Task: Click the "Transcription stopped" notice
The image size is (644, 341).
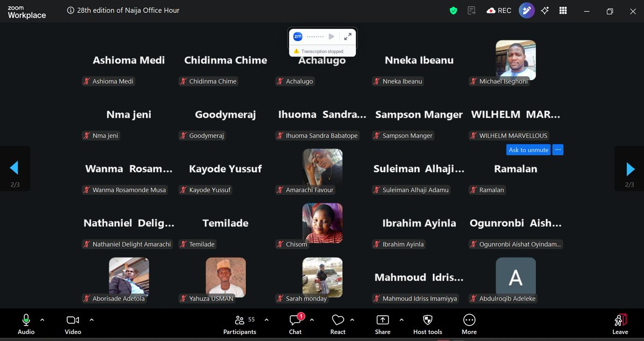Action: point(322,51)
